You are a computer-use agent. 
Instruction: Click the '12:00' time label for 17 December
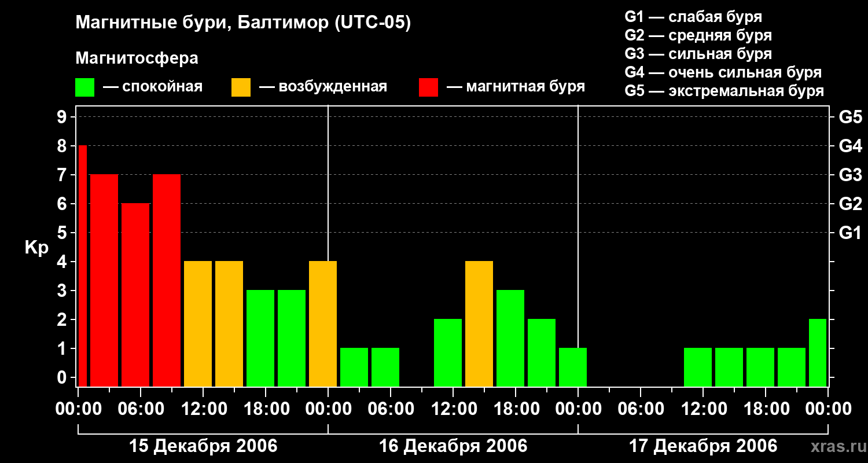pyautogui.click(x=703, y=409)
